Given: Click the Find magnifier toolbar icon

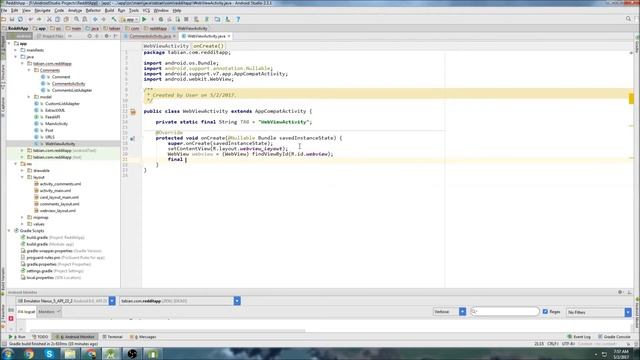Looking at the screenshot, I should (x=76, y=19).
